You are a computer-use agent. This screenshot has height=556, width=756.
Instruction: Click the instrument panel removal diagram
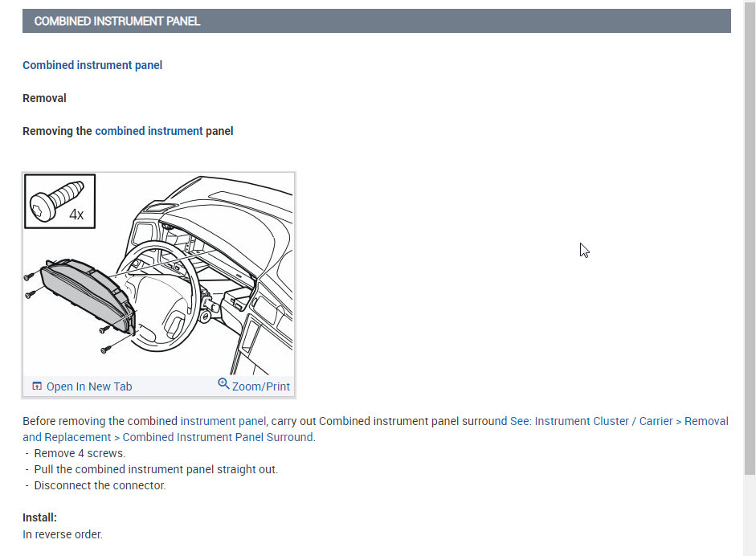coord(158,273)
